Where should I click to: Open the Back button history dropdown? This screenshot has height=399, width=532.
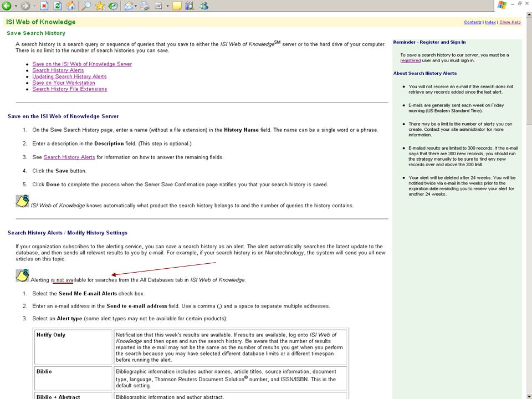[x=16, y=6]
